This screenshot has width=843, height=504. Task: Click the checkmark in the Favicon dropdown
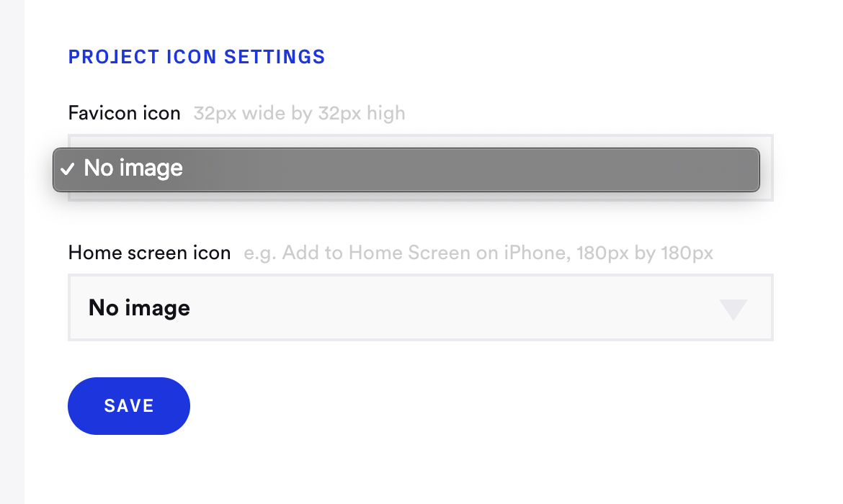pos(68,170)
